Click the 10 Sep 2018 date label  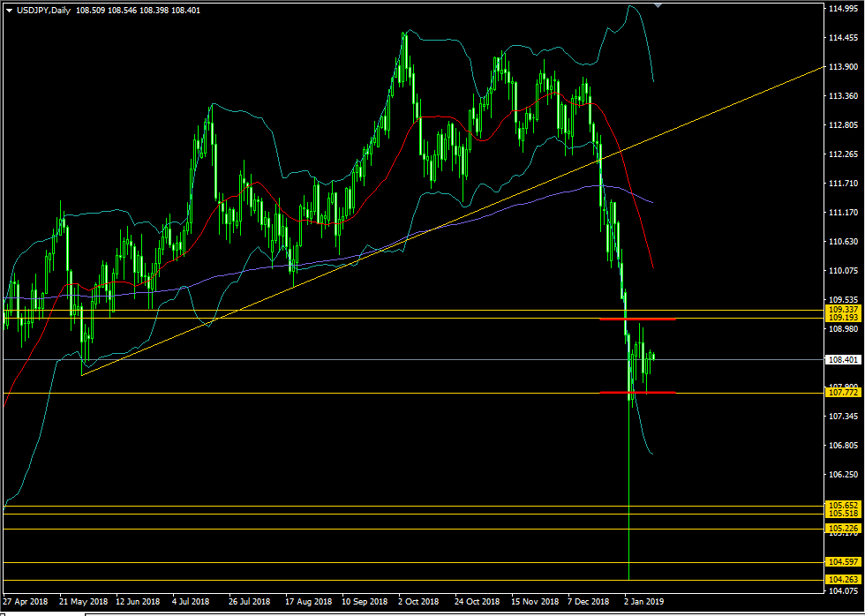click(x=365, y=601)
